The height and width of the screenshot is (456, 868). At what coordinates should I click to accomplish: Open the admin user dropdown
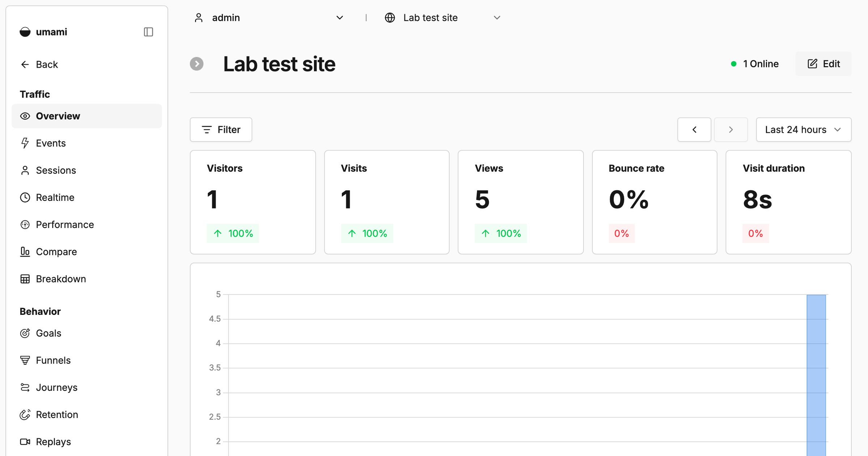[269, 18]
